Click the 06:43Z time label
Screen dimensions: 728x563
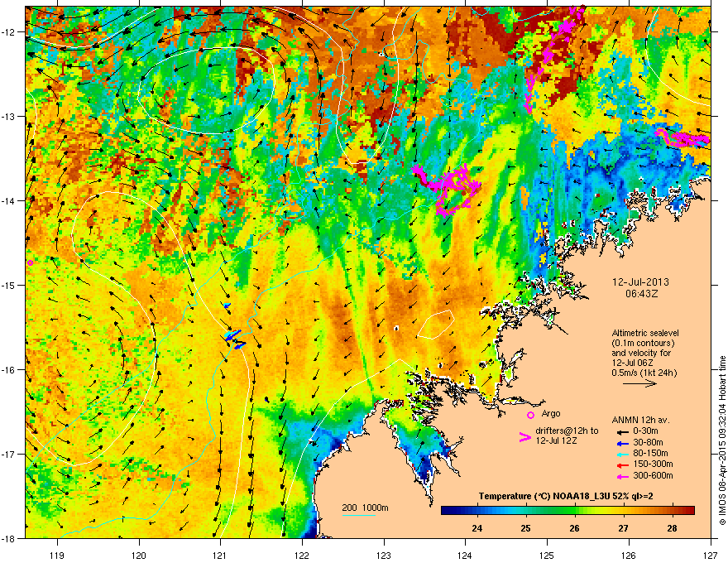641,294
